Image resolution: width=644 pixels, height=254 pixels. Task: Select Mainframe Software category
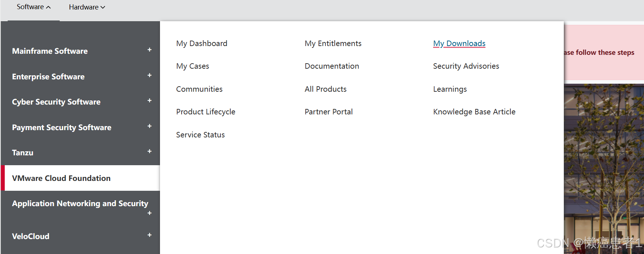[50, 51]
